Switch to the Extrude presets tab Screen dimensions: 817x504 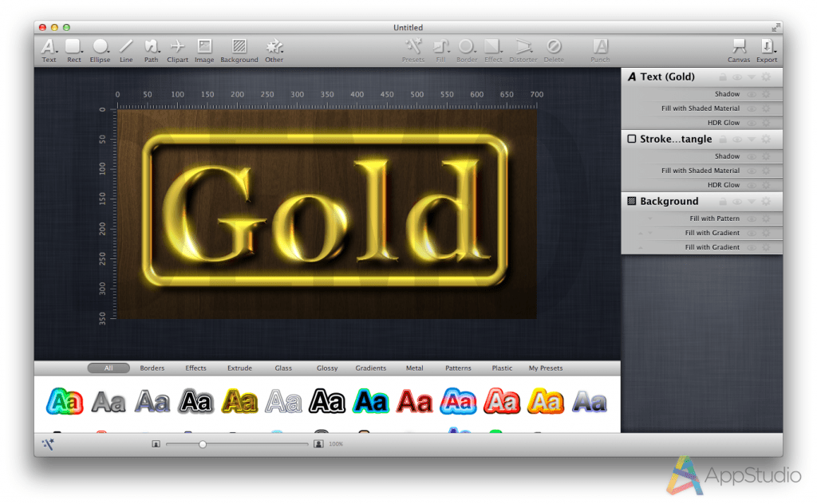tap(239, 368)
